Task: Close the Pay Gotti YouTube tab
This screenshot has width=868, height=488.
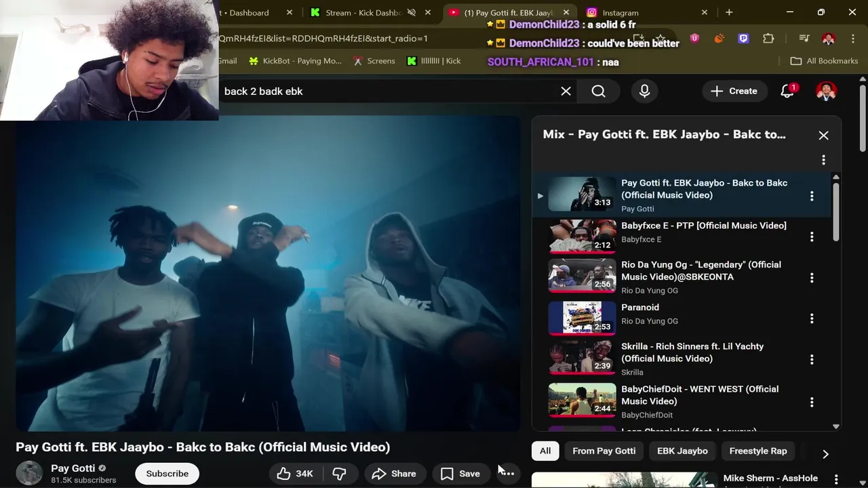Action: pos(566,12)
